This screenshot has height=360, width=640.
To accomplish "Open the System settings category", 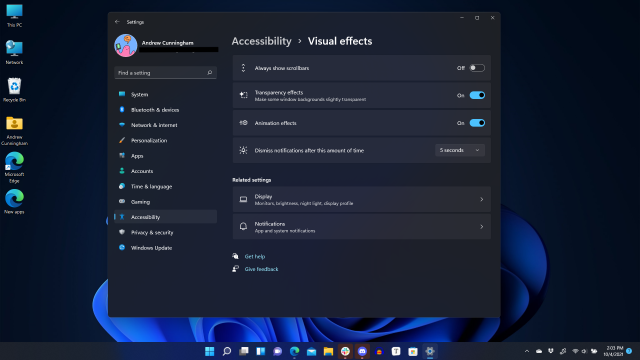I will (165, 94).
